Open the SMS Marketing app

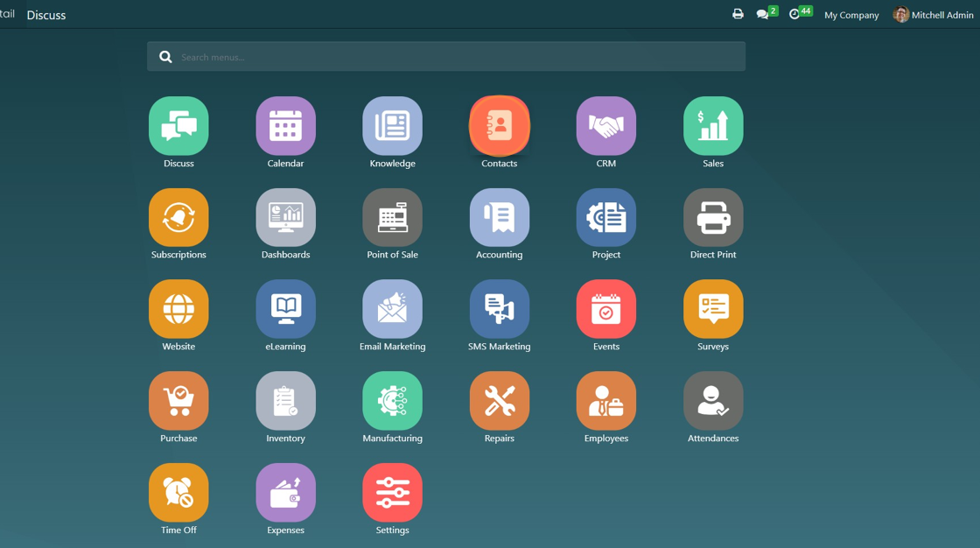pos(500,309)
